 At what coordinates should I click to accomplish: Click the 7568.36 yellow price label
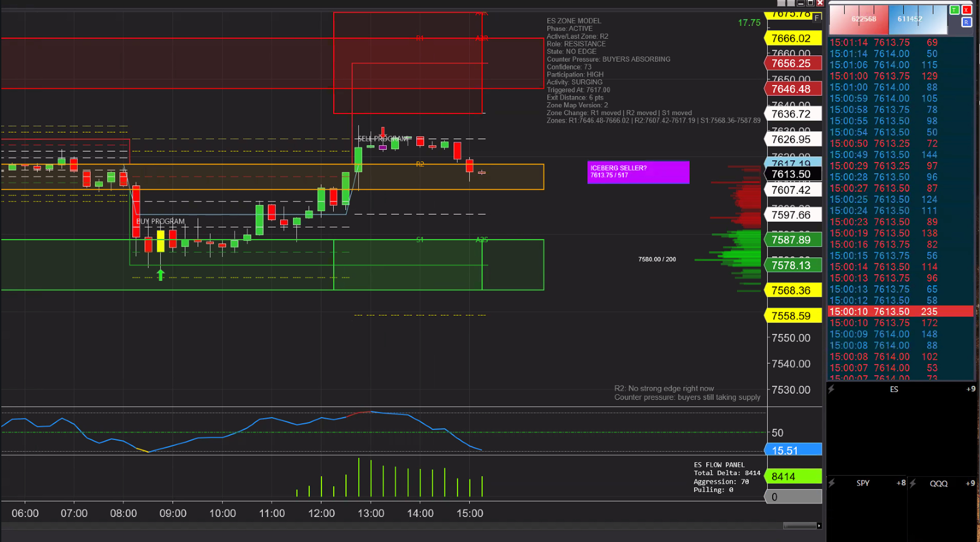(x=793, y=290)
